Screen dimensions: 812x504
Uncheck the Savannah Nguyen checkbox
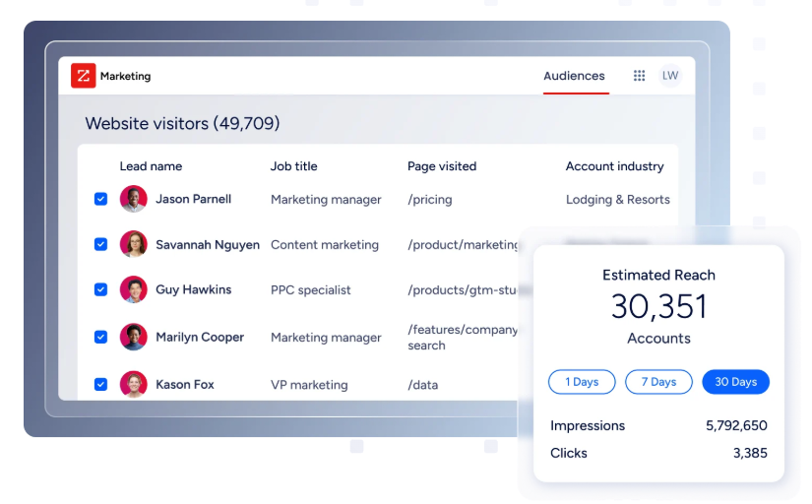click(x=101, y=244)
